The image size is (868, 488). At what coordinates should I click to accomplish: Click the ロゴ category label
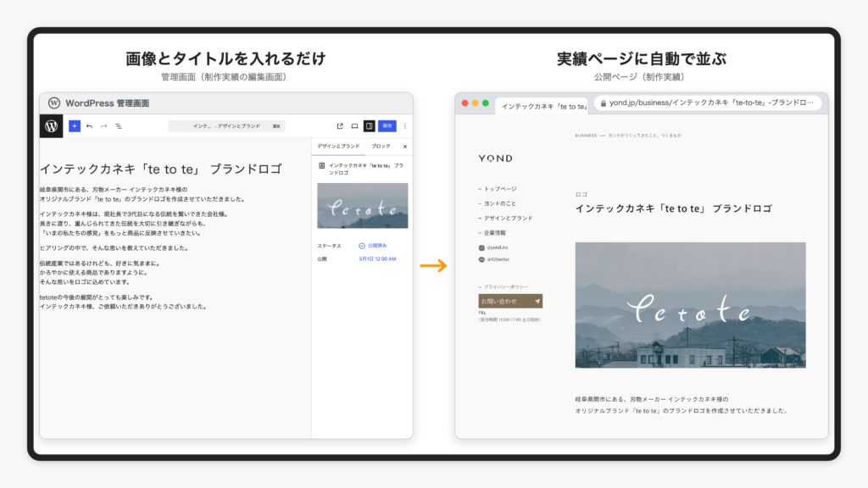581,195
